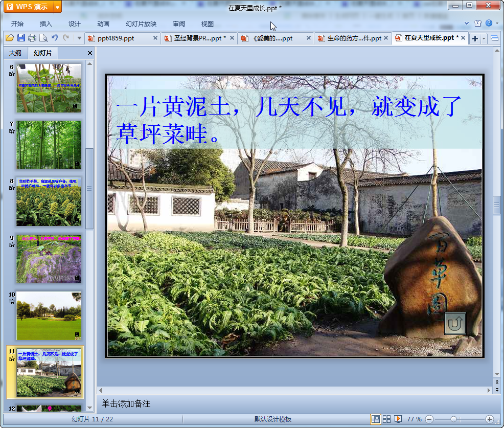Viewport: 504px width, 428px height.
Task: Expand the dropdown arrow next to help
Action: [x=497, y=23]
